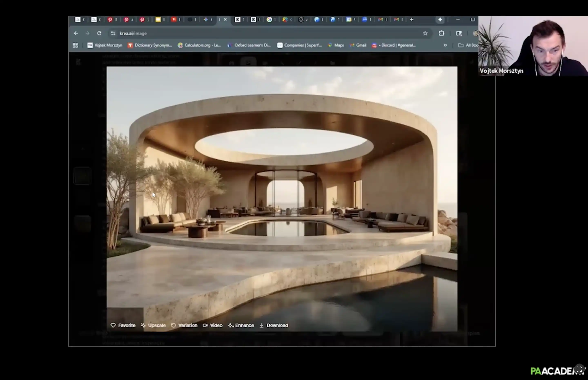
Task: Go back to the previous page
Action: (x=76, y=33)
